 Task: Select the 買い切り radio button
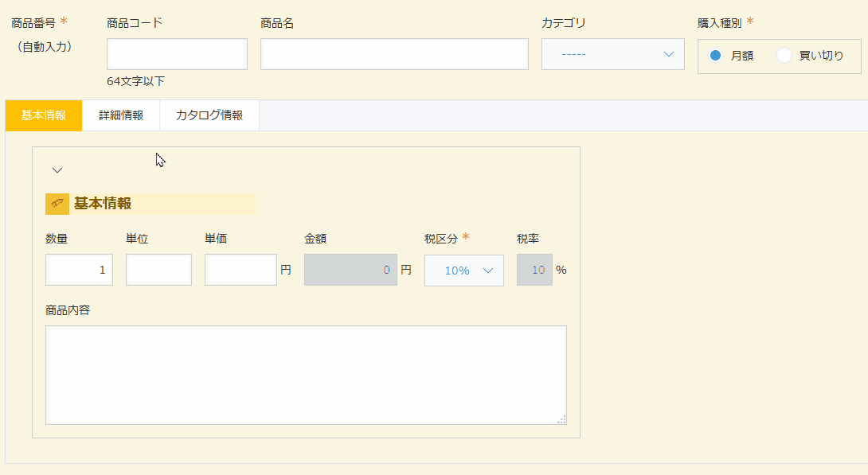point(784,55)
